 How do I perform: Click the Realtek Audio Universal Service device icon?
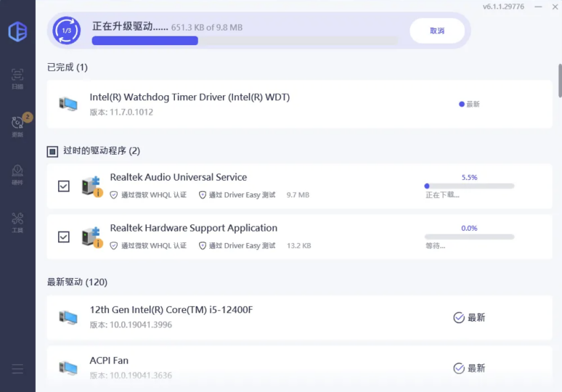[x=92, y=186]
